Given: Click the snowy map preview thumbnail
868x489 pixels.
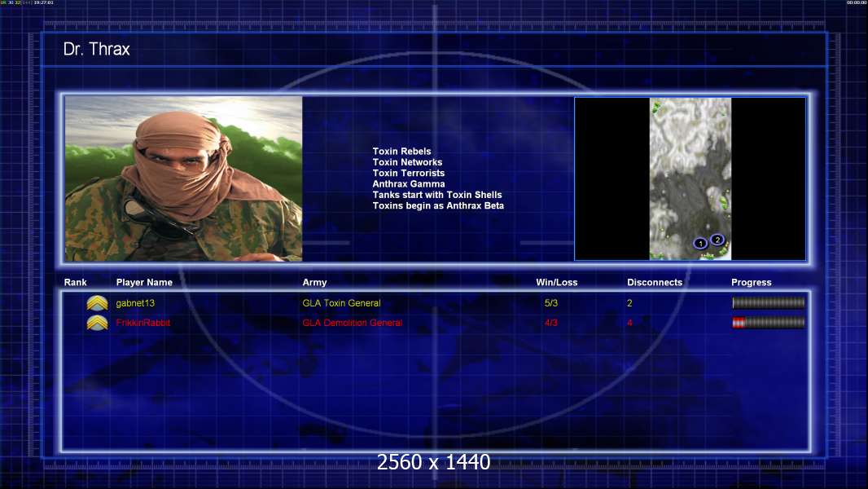Looking at the screenshot, I should tap(690, 178).
